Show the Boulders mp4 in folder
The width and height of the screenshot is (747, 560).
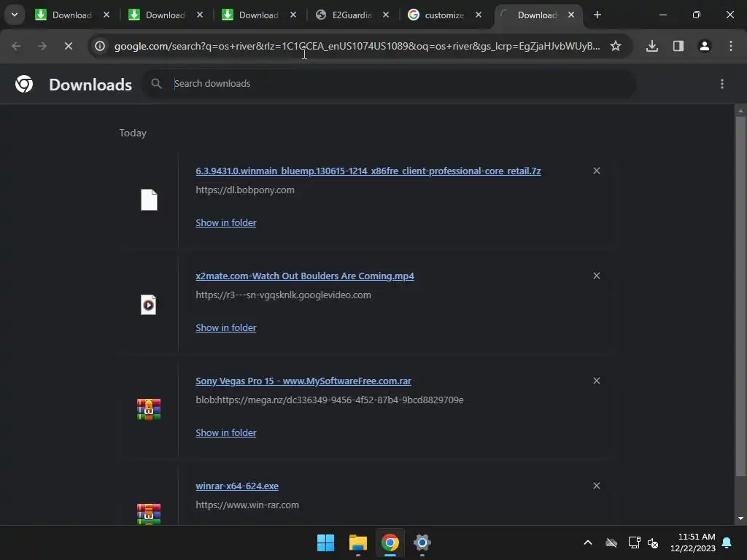tap(226, 327)
